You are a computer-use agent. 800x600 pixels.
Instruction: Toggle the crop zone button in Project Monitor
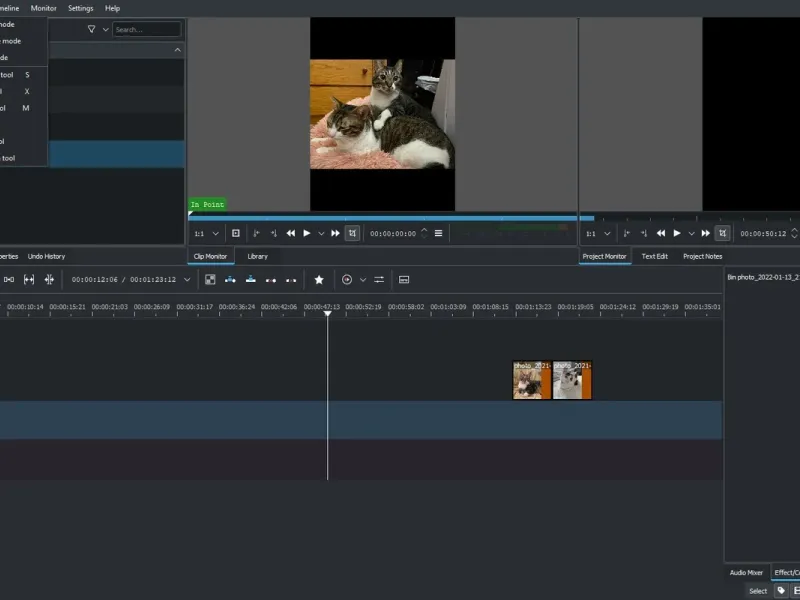pos(722,233)
